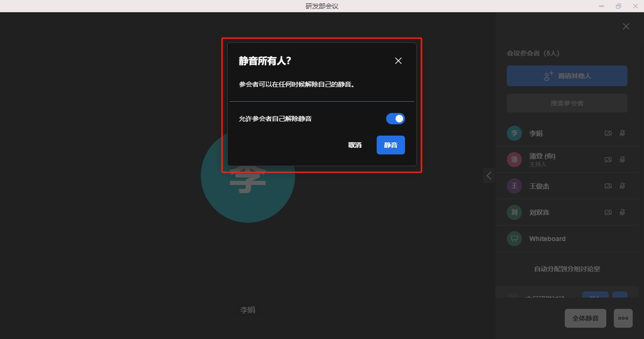This screenshot has width=644, height=339.
Task: Click 取消 to cancel muting
Action: click(x=355, y=145)
